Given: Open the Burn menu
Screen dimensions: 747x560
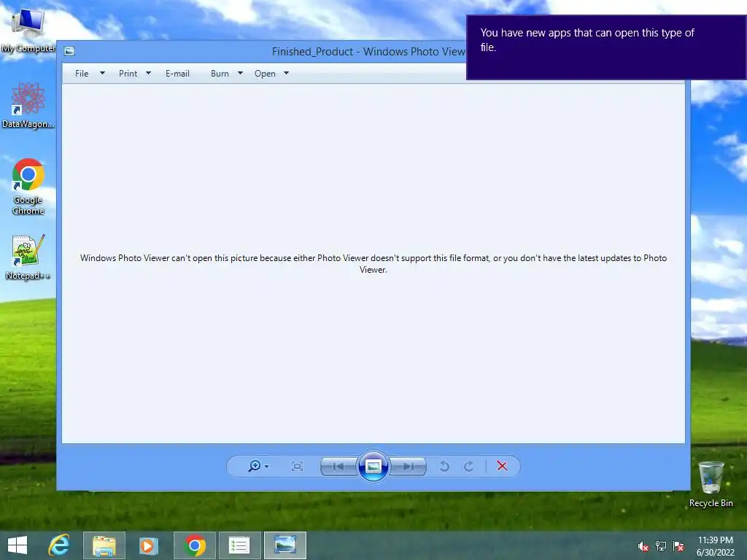Looking at the screenshot, I should pos(220,74).
